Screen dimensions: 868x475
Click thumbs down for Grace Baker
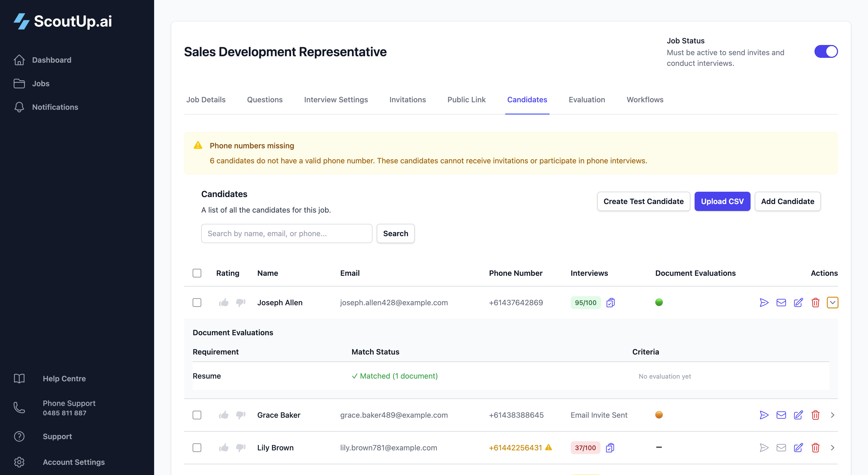(x=241, y=415)
